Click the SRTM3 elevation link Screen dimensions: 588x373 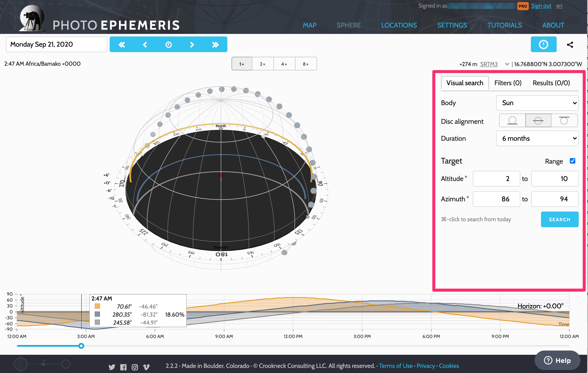(489, 64)
